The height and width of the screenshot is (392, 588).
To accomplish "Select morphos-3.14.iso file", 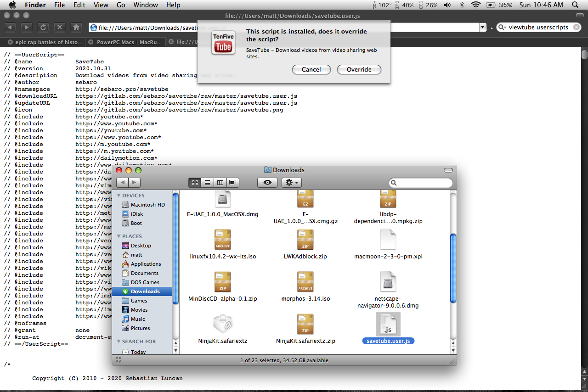I will click(x=305, y=286).
